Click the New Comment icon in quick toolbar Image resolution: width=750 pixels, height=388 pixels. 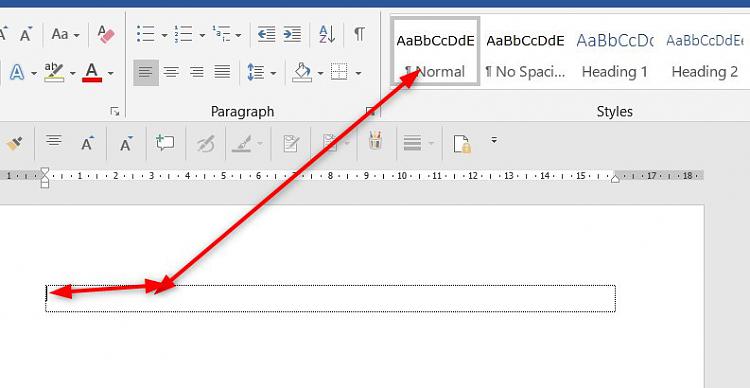pos(165,143)
